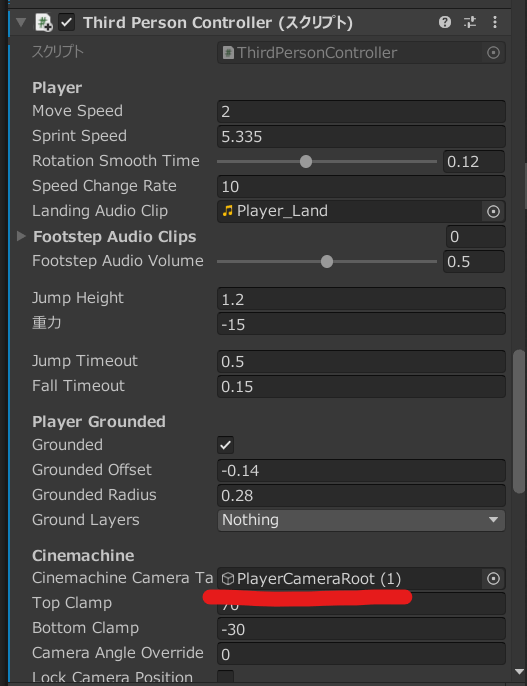The image size is (527, 686).
Task: Expand the Footstep Audio Clips array
Action: 21,236
